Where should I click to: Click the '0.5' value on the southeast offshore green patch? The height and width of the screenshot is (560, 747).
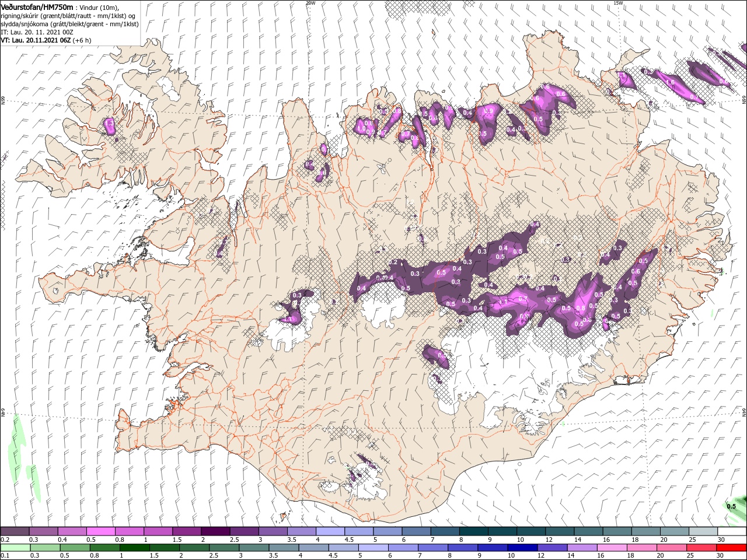731,506
